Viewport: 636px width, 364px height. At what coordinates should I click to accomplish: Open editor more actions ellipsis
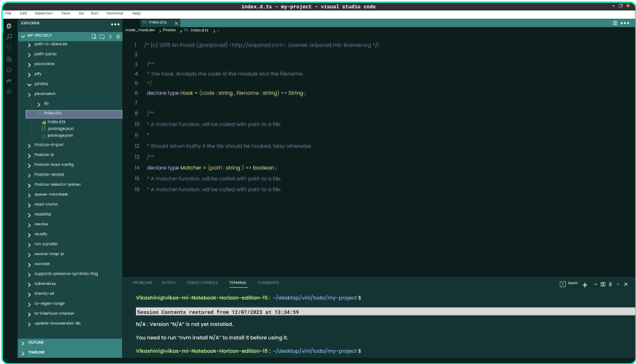pyautogui.click(x=625, y=23)
